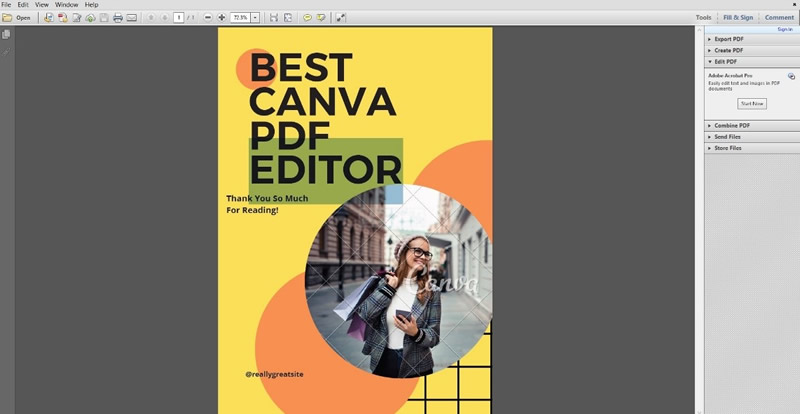800x414 pixels.
Task: Expand the Send Files section
Action: pyautogui.click(x=752, y=137)
